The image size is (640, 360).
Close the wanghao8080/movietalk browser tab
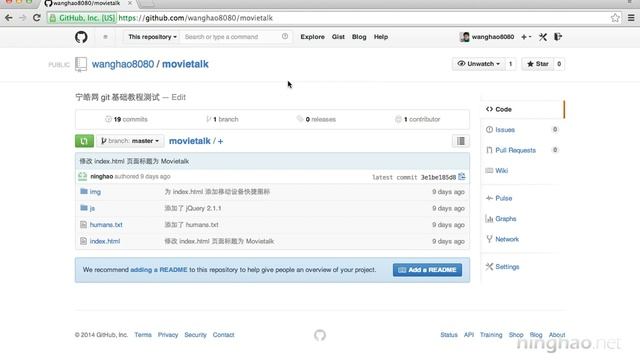coord(130,3)
